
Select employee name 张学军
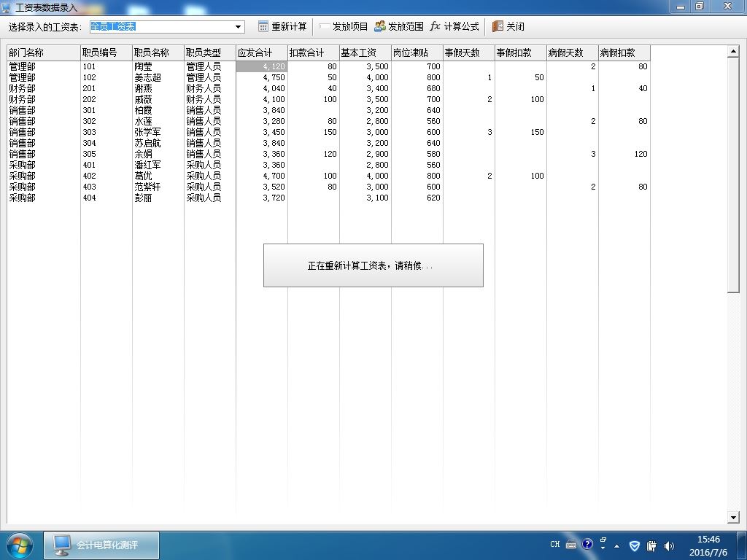[147, 133]
